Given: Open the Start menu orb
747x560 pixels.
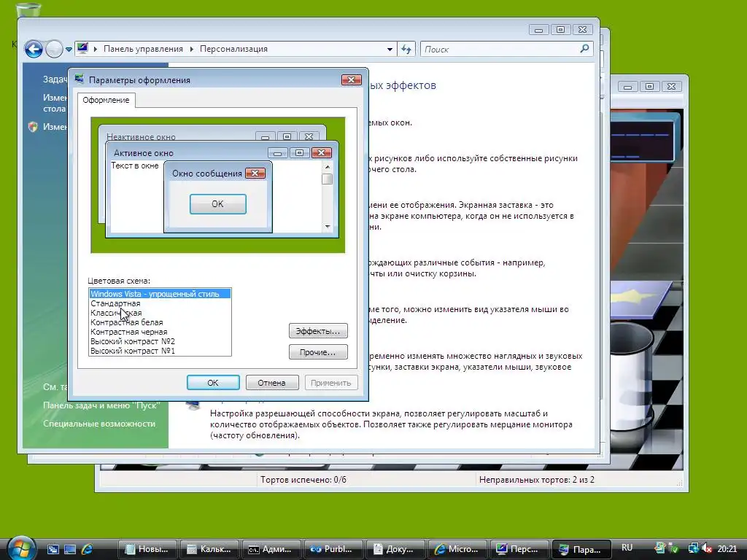Looking at the screenshot, I should click(x=21, y=548).
